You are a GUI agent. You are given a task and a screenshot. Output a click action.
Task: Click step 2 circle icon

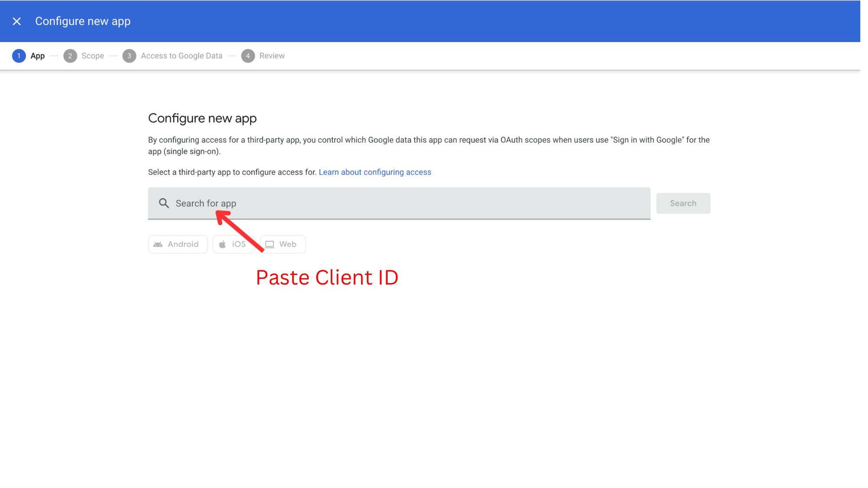(x=70, y=56)
